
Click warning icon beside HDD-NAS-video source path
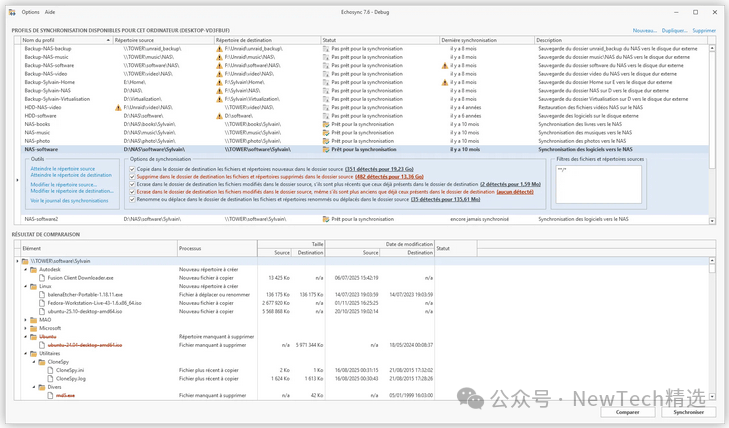(118, 107)
